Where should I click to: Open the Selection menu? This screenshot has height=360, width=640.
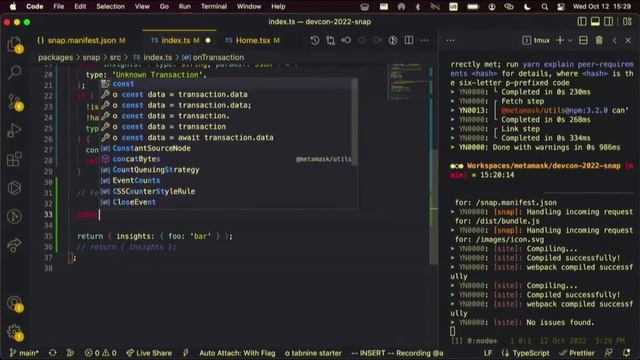pyautogui.click(x=110, y=7)
